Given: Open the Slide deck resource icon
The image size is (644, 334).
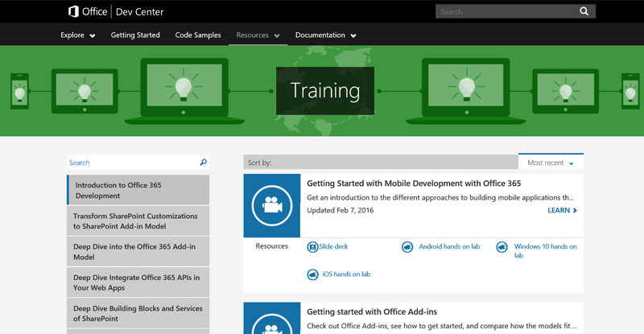Looking at the screenshot, I should [x=312, y=247].
